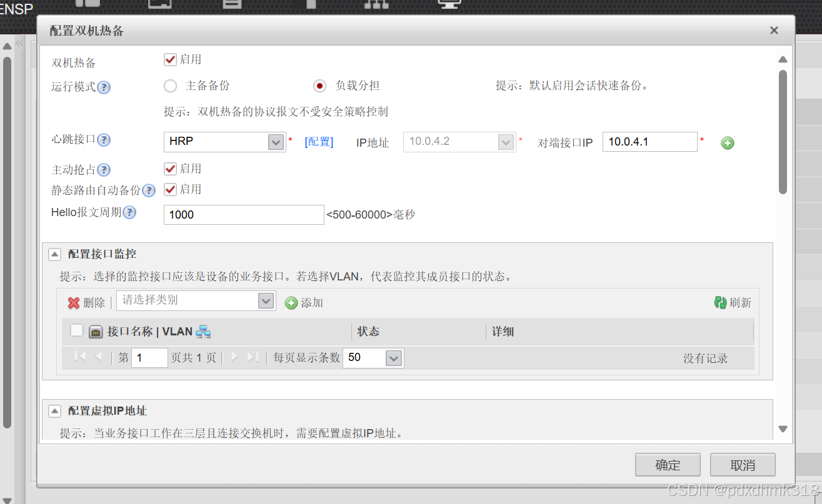The width and height of the screenshot is (822, 504).
Task: Go to first page of monitor table
Action: coord(80,357)
